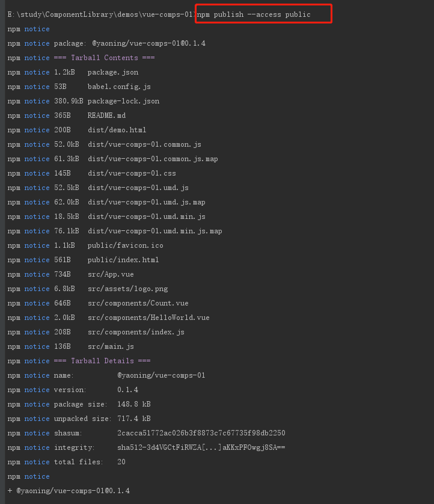This screenshot has height=504, width=434.
Task: Click the '=== Tarball Details ===' heading
Action: [x=102, y=361]
